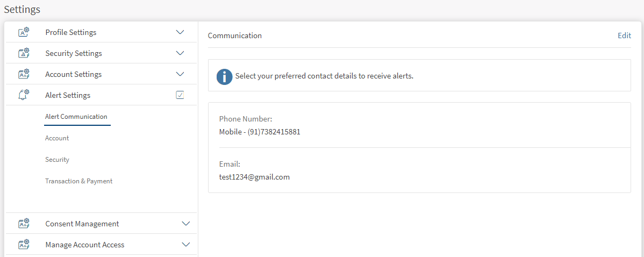
Task: Click the Security Settings icon
Action: [x=24, y=53]
